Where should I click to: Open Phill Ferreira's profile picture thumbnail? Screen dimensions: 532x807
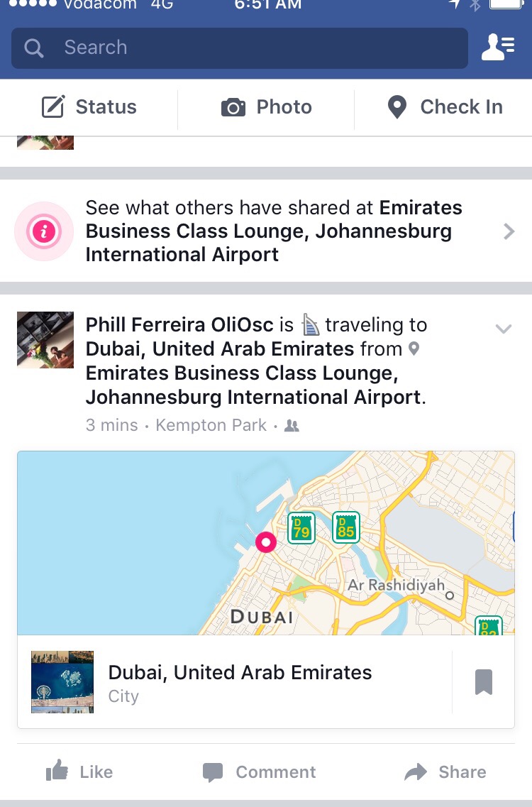coord(45,340)
